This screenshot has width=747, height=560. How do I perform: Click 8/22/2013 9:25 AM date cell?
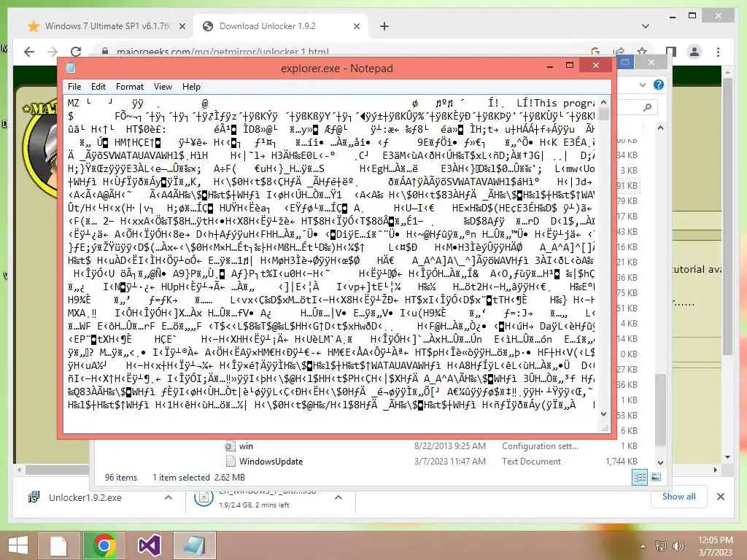point(449,446)
